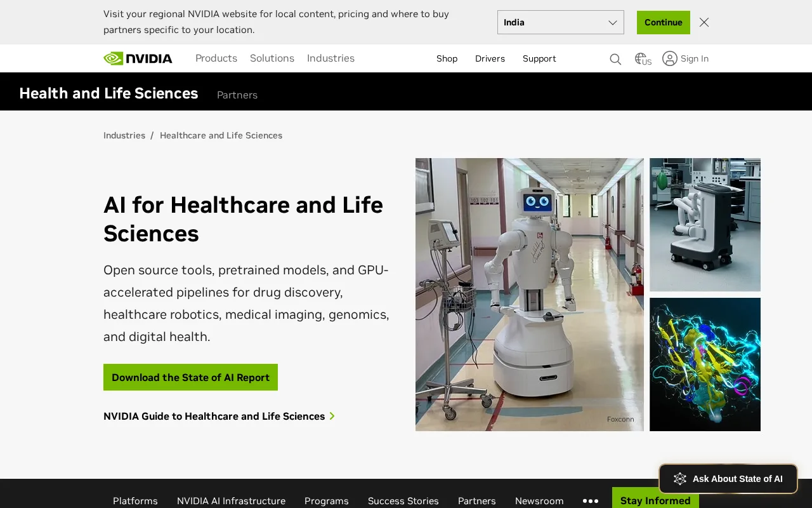This screenshot has height=508, width=812.
Task: Open the Support link
Action: click(539, 58)
